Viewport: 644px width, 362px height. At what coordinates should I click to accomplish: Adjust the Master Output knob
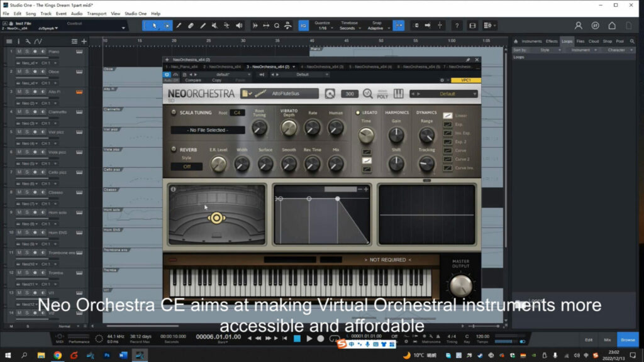[461, 286]
